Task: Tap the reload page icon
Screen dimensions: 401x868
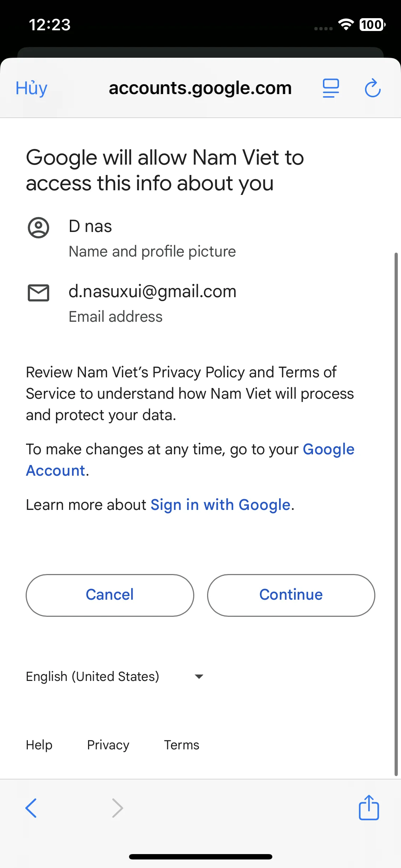Action: (372, 88)
